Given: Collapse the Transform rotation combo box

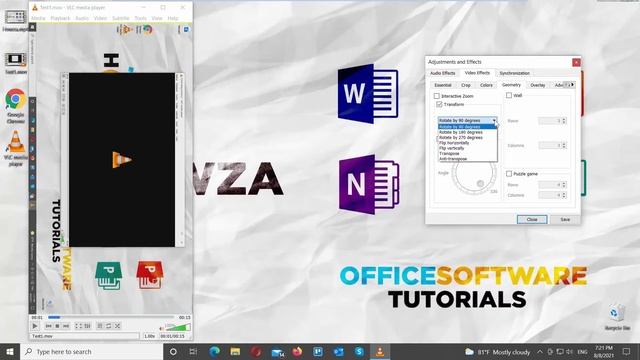Looking at the screenshot, I should point(468,120).
